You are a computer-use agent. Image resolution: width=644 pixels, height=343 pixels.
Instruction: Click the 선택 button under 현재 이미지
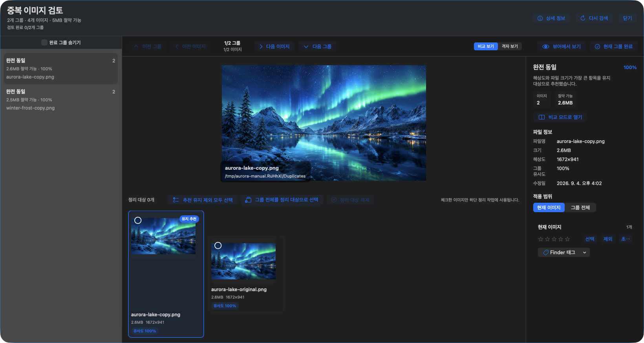coord(590,239)
